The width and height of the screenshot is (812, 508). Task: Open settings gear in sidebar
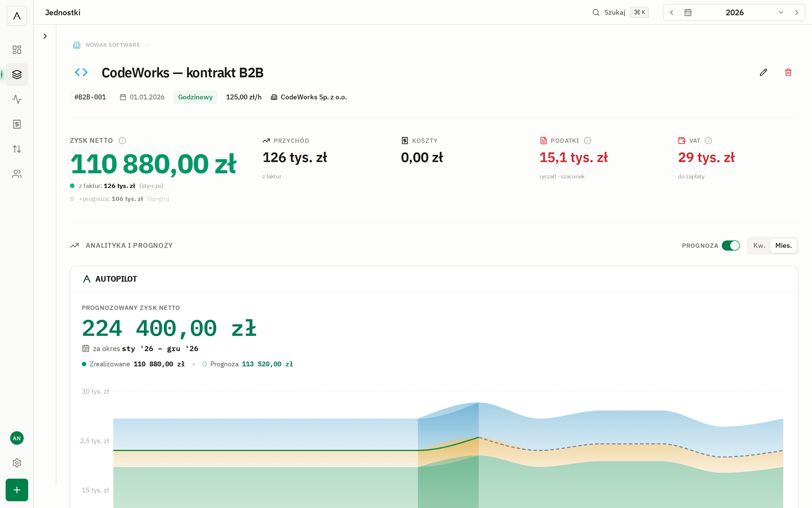click(17, 463)
